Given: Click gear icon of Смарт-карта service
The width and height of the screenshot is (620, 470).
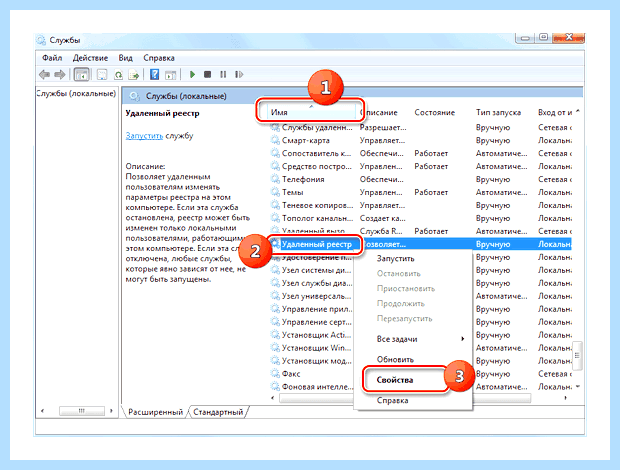Looking at the screenshot, I should (275, 140).
